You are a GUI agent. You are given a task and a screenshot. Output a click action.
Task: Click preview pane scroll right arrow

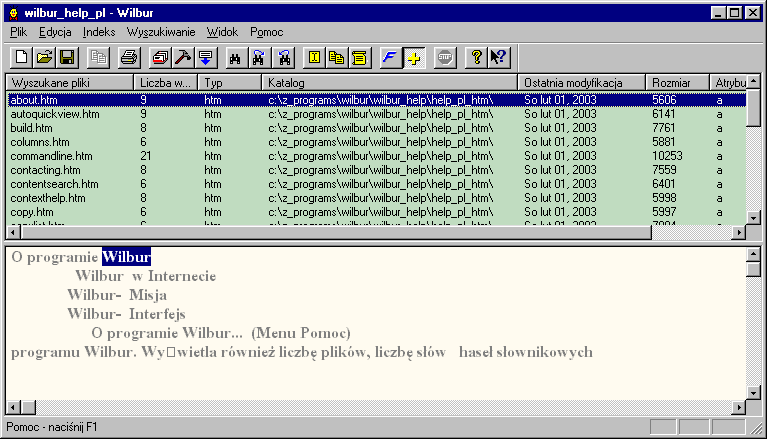point(739,407)
